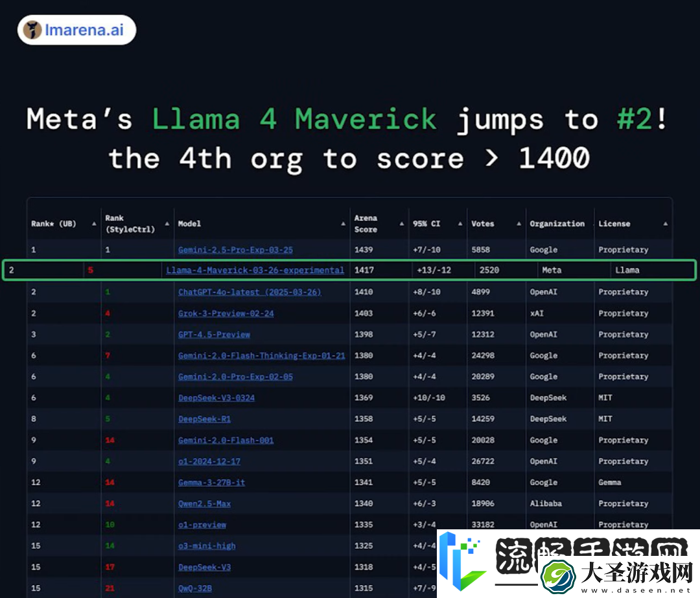700x598 pixels.
Task: Click votes value 2520
Action: (x=489, y=270)
